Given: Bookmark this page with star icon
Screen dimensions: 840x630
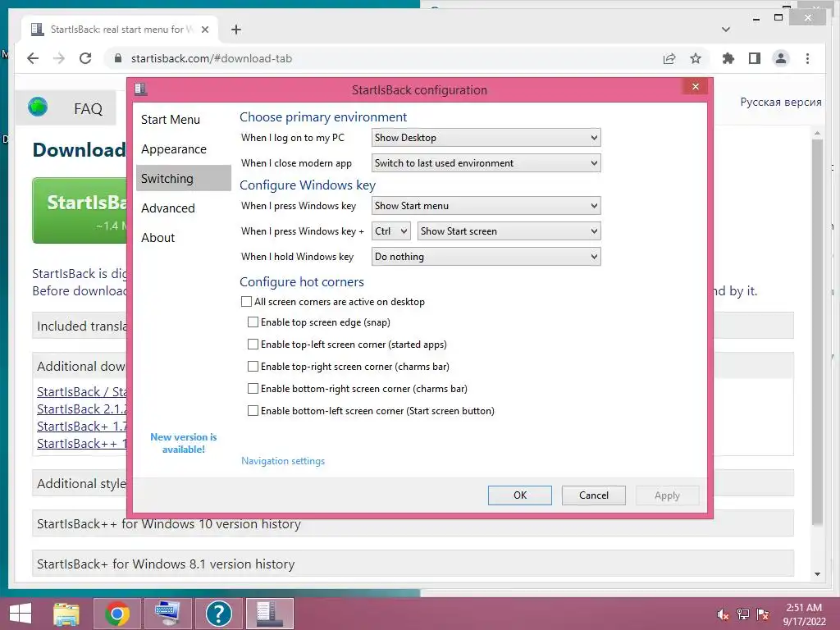Looking at the screenshot, I should pos(696,58).
